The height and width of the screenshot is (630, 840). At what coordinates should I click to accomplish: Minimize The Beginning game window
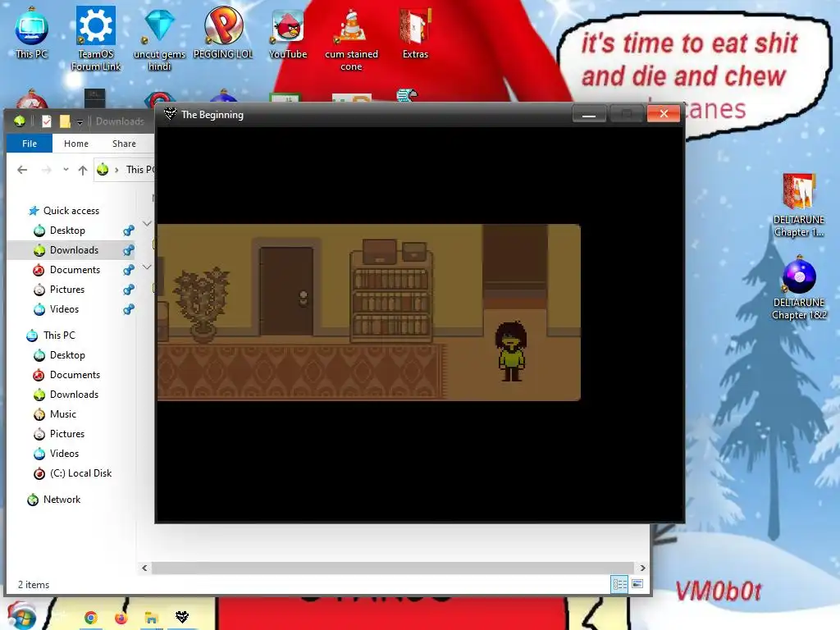click(589, 114)
